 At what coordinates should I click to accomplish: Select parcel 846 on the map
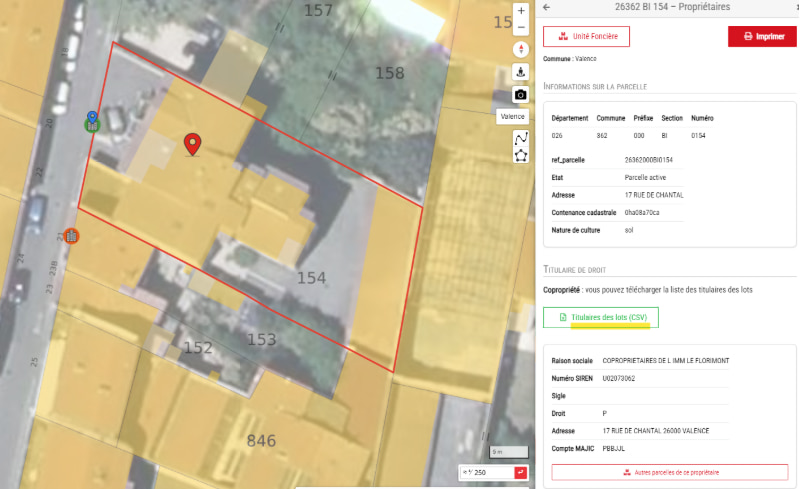(x=261, y=440)
